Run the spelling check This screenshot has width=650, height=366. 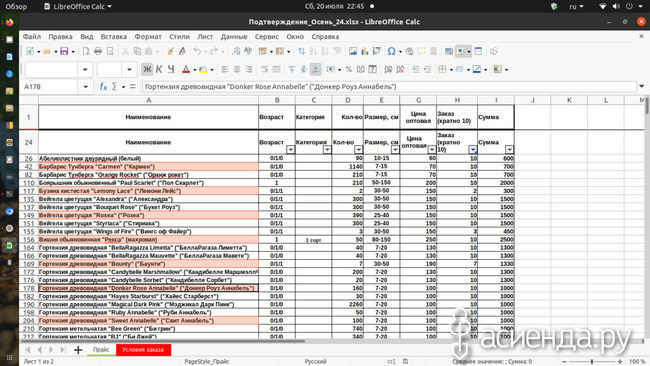coord(248,51)
